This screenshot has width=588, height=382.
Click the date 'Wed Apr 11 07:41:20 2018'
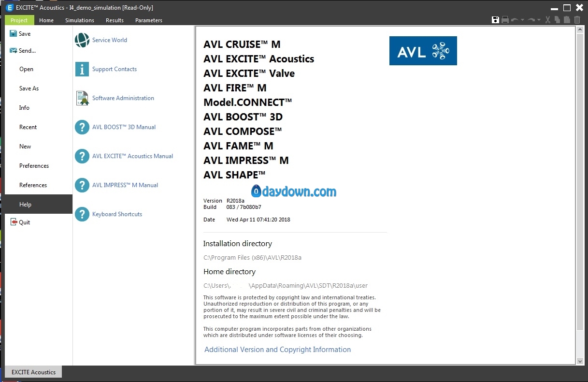click(258, 220)
